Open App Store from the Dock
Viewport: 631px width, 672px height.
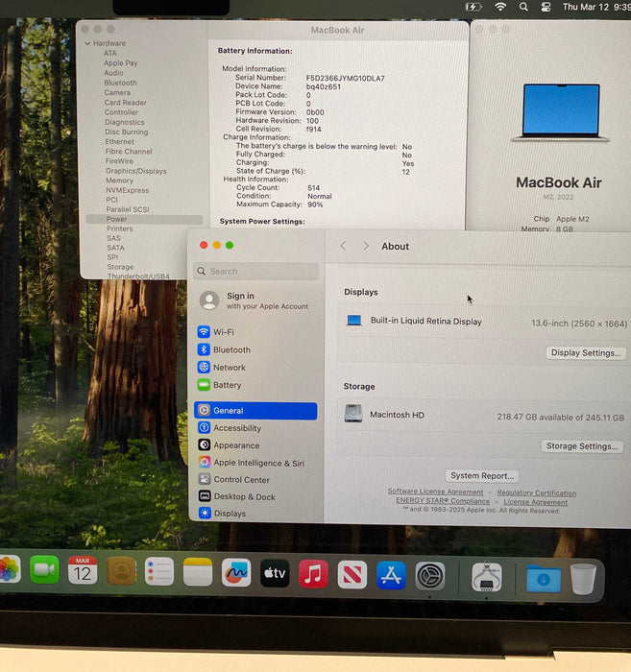[391, 575]
